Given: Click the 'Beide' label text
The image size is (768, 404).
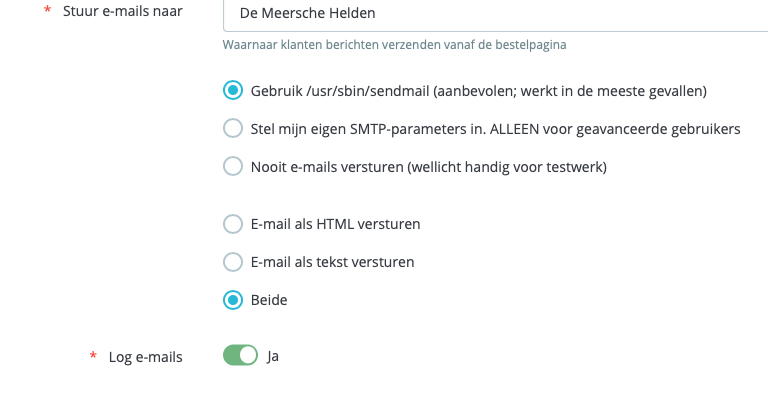Looking at the screenshot, I should (x=269, y=299).
